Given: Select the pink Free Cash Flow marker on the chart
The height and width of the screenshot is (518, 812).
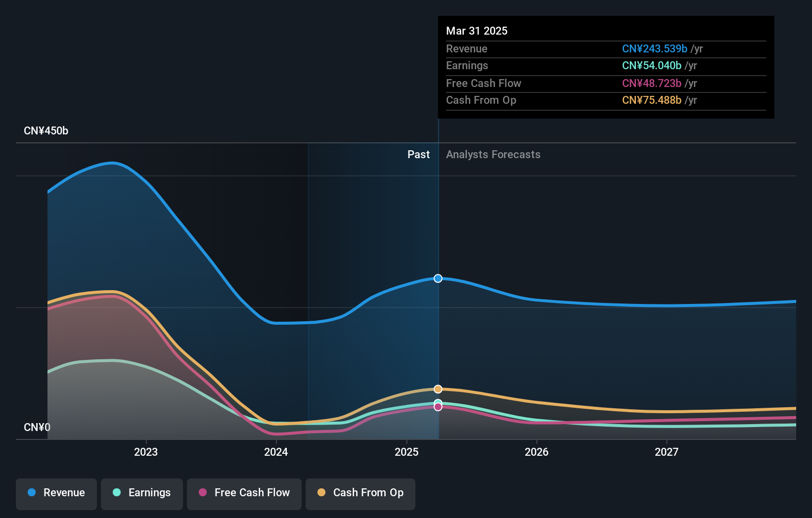Looking at the screenshot, I should coord(438,406).
